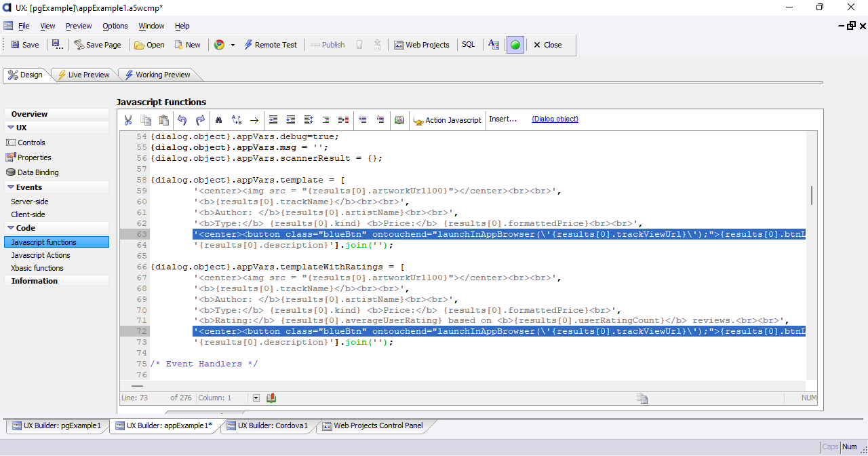Create a new component with New

click(x=188, y=45)
